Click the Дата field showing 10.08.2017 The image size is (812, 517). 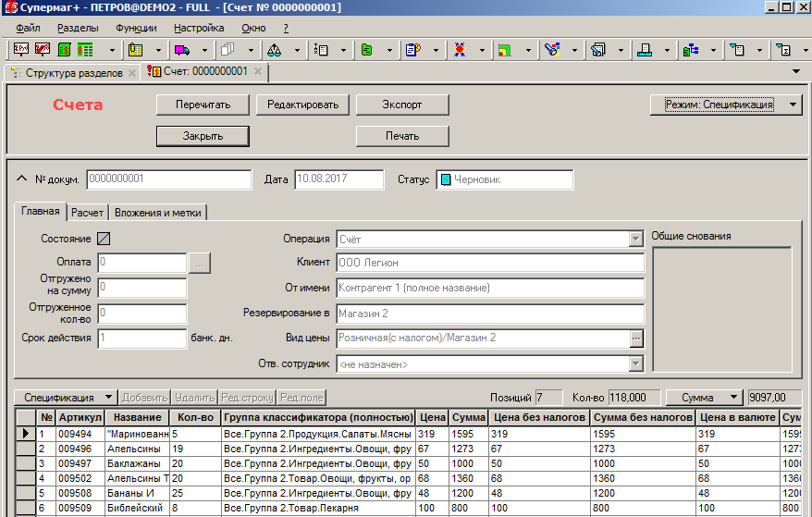click(x=339, y=179)
